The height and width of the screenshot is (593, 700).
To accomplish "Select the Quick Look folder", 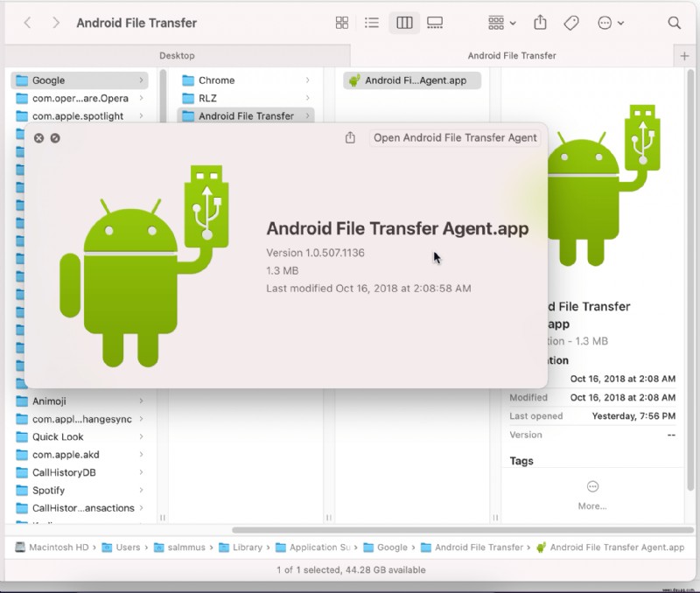I will pos(80,436).
